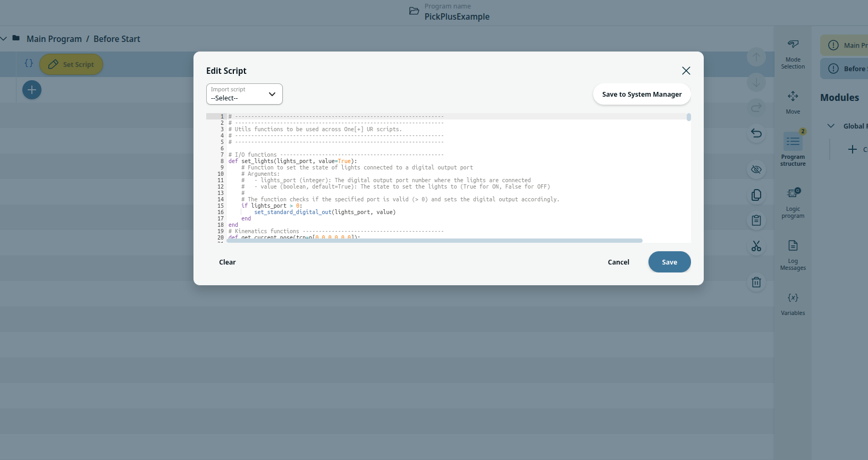The height and width of the screenshot is (460, 868).
Task: Paste node using the clipboard icon
Action: tap(756, 220)
